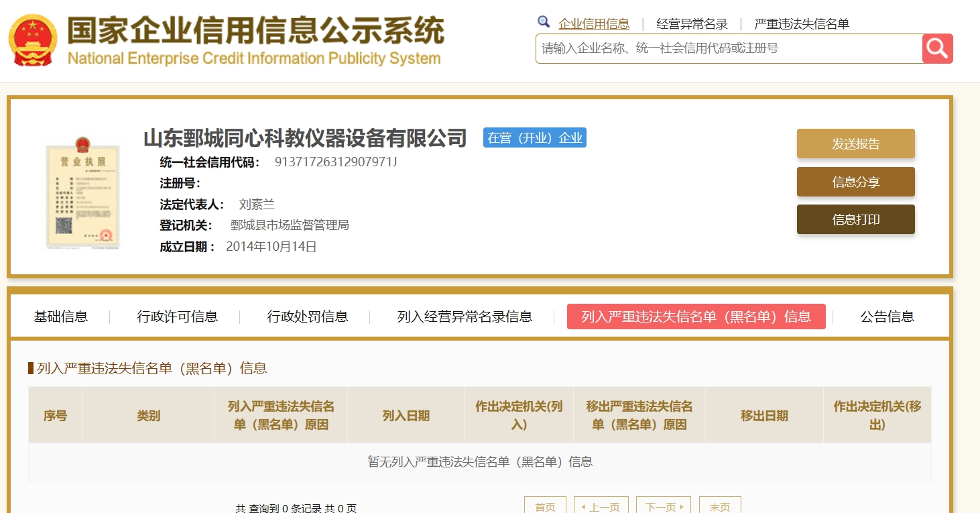This screenshot has height=513, width=980.
Task: Select the 经营异常名录 search category
Action: tap(692, 24)
